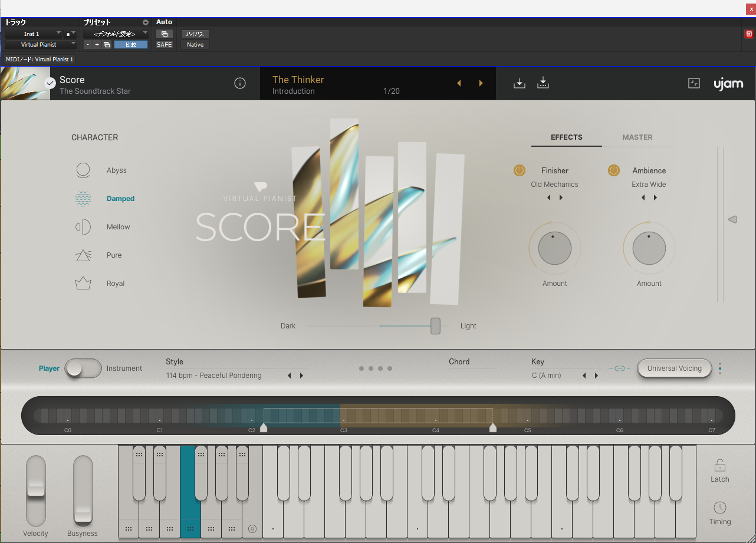Click the Score product thumbnail
Screen dimensions: 756x543
click(25, 83)
